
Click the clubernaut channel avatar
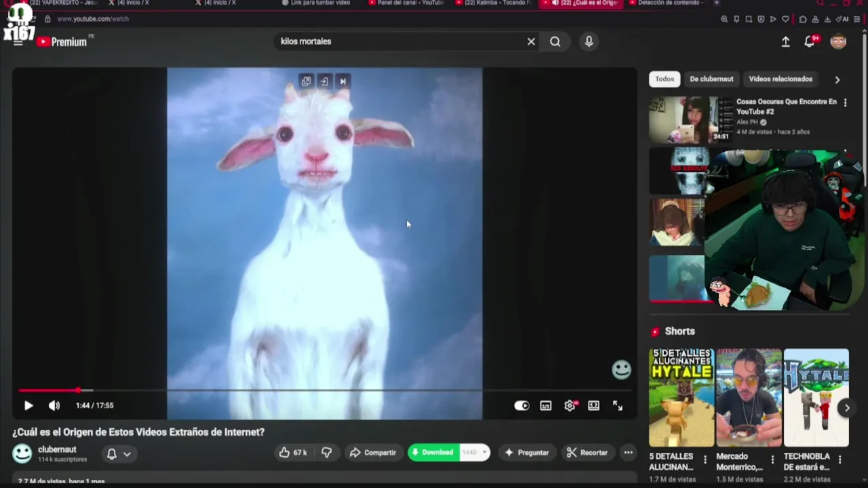click(22, 453)
